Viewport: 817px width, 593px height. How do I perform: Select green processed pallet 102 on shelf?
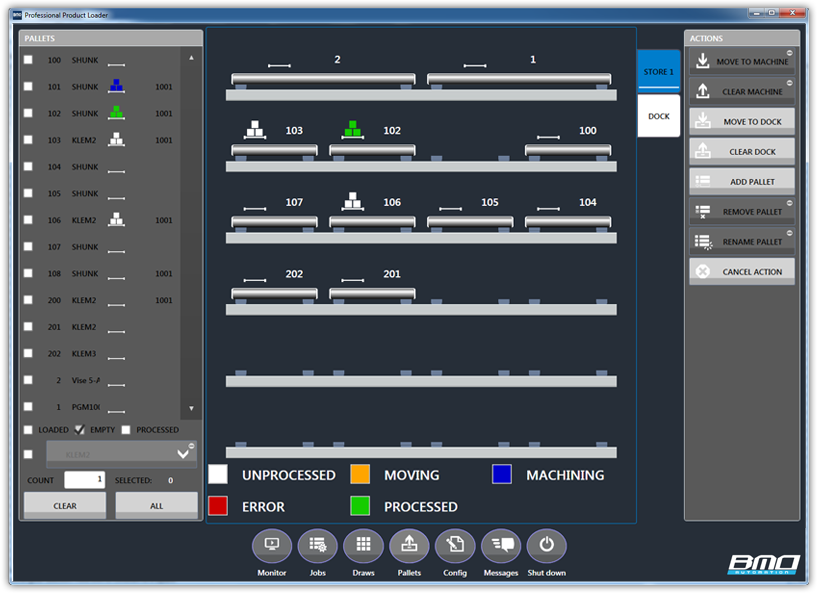click(353, 130)
